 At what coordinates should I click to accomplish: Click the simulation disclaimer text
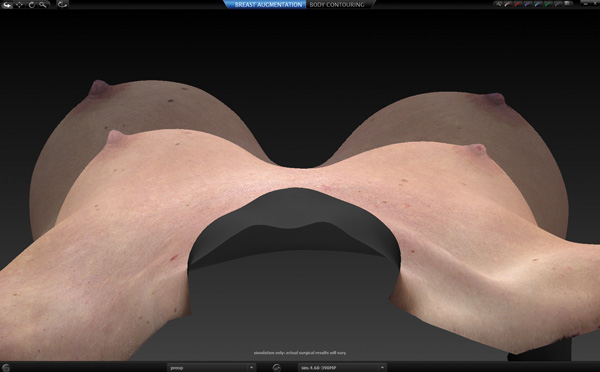(300, 353)
